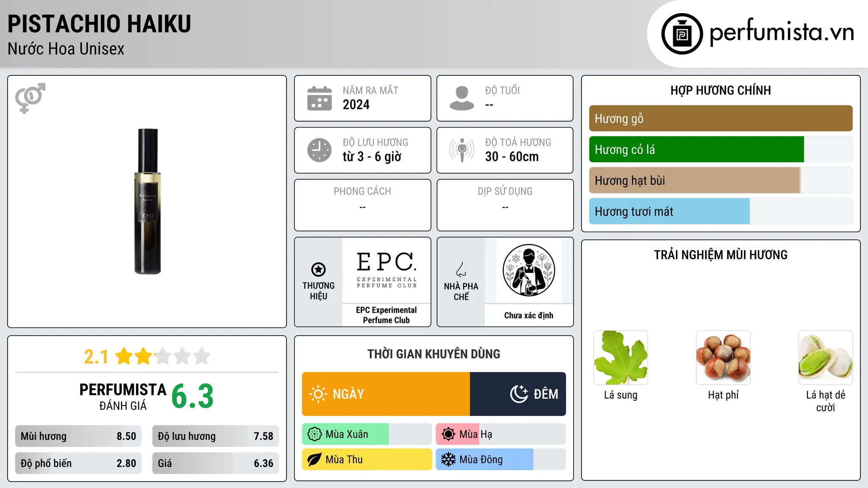868x488 pixels.
Task: Click the Độ lưu hương 7.58 score row
Action: [215, 436]
